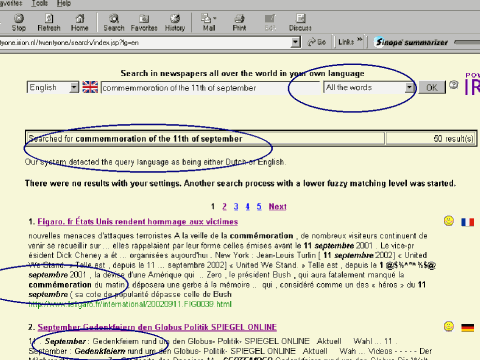
Task: Go to results page 4
Action: 247,207
